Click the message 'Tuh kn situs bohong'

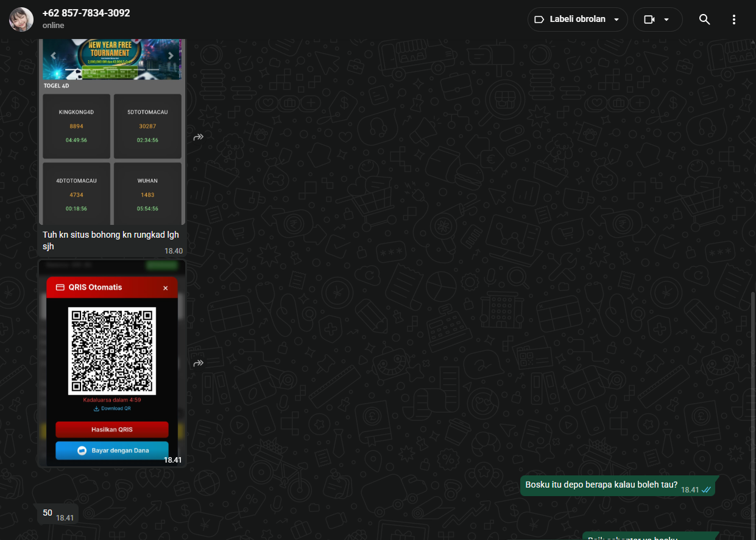[x=111, y=241]
